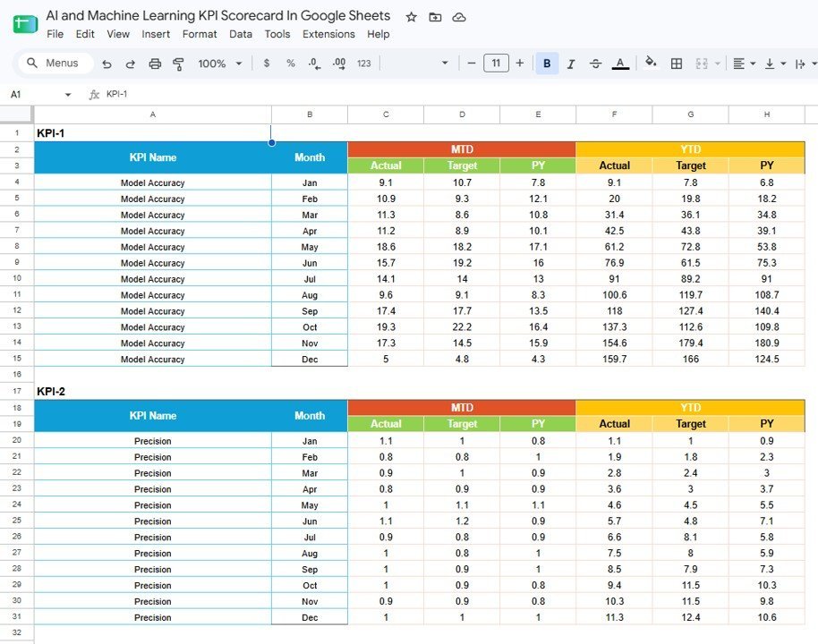818x644 pixels.
Task: Click the YTD header in KPI-2 table
Action: (690, 407)
